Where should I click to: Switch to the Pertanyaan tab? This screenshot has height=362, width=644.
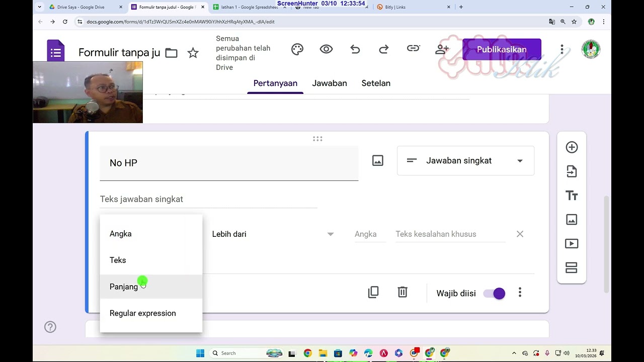[275, 83]
